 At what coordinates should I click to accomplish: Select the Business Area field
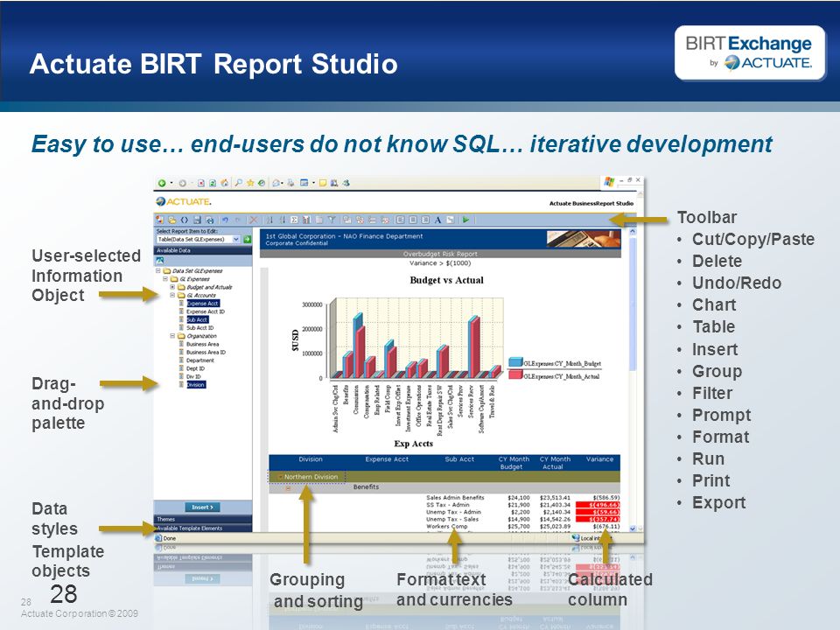pyautogui.click(x=202, y=344)
